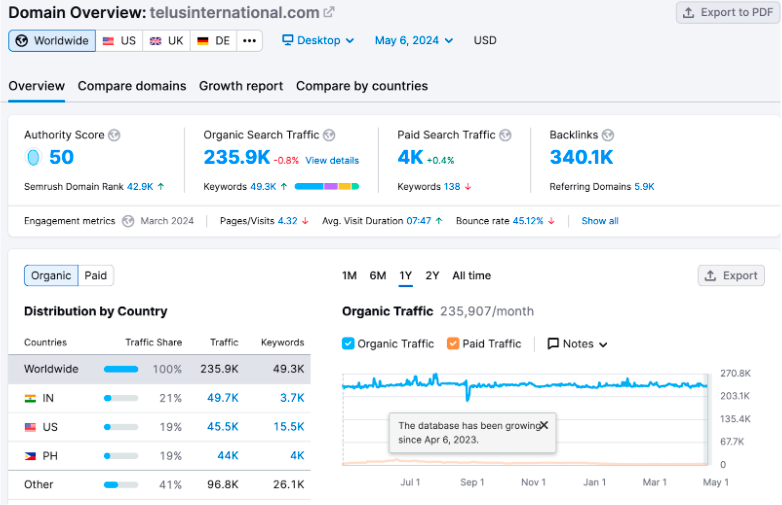This screenshot has width=782, height=505.
Task: Click the keywords position distribution color bar
Action: (x=327, y=186)
